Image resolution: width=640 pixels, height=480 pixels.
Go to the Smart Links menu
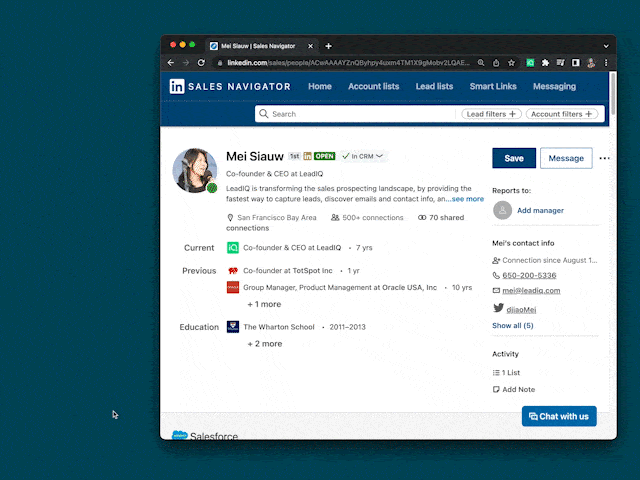(493, 87)
